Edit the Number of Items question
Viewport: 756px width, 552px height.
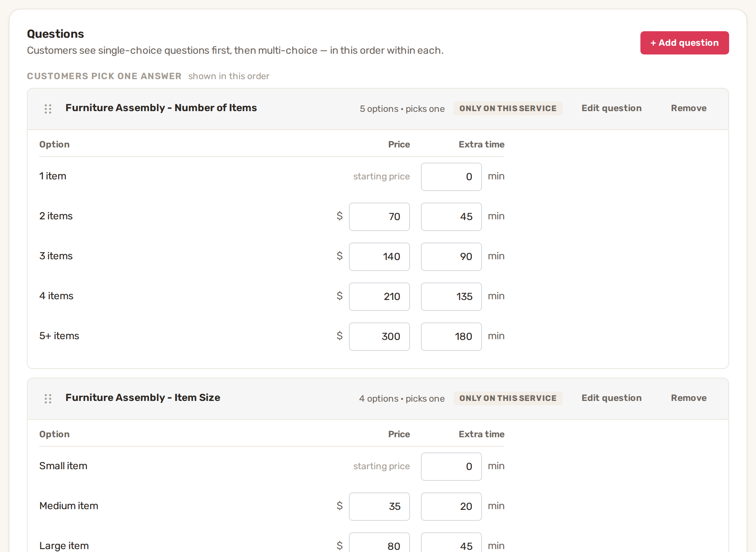click(x=611, y=108)
